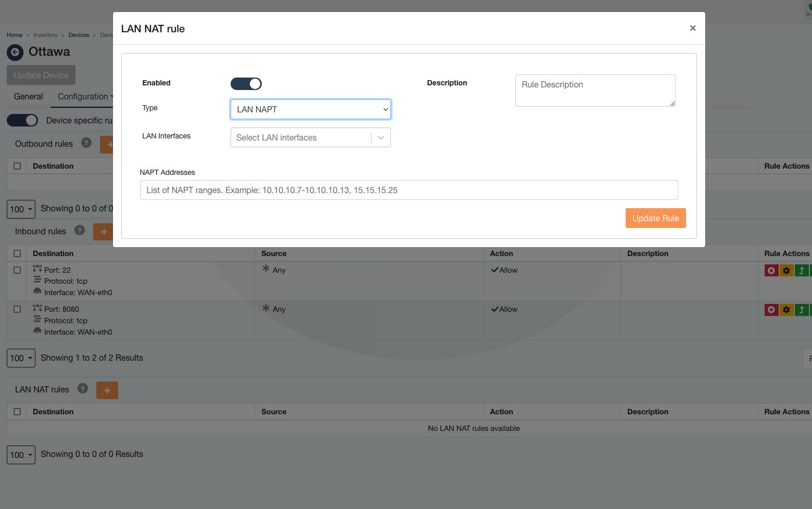The width and height of the screenshot is (812, 509).
Task: Click the plus button beside Inbound rules
Action: (x=104, y=232)
